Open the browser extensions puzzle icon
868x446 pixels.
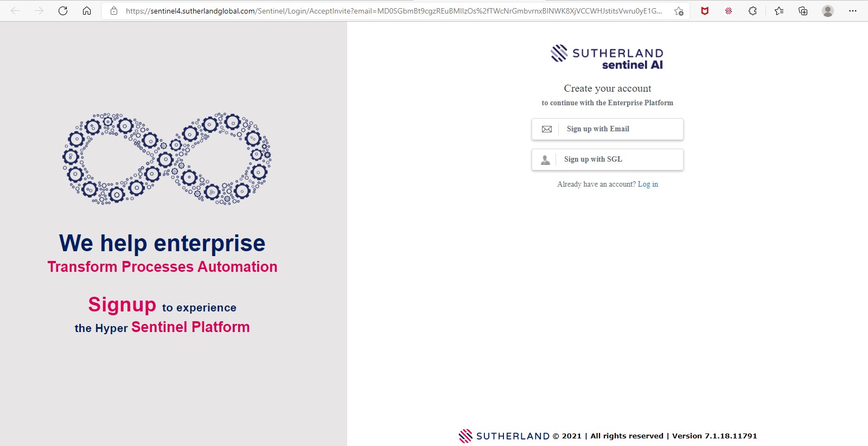point(752,11)
